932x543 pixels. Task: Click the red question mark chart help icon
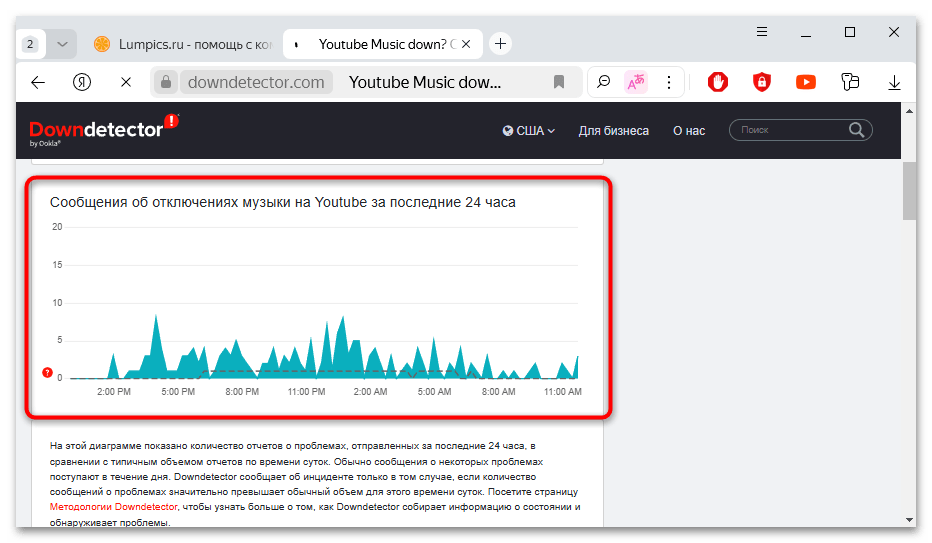(48, 372)
